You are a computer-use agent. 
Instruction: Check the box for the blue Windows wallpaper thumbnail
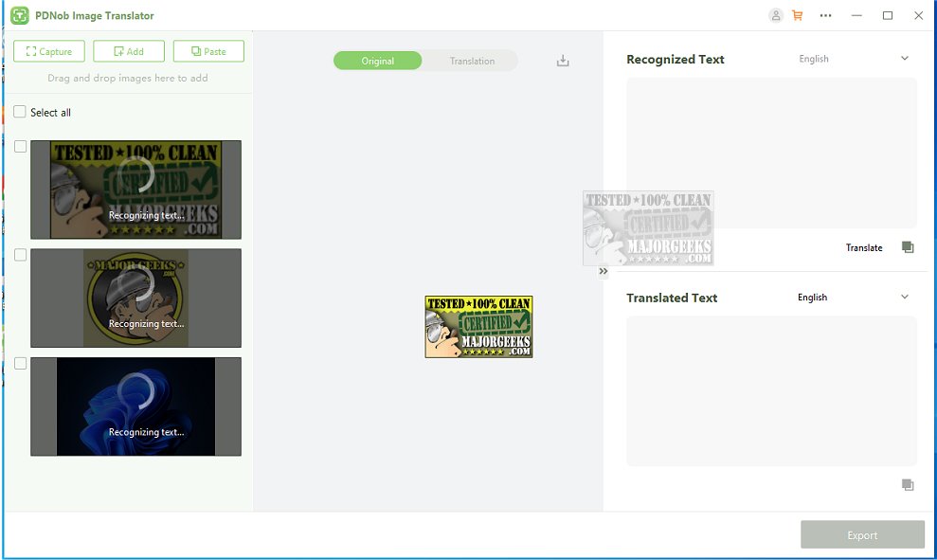[20, 363]
